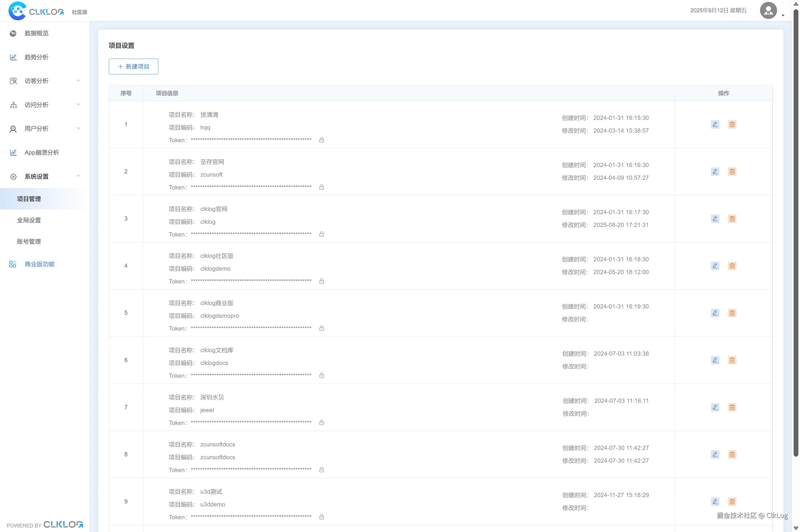Edit the 深圳水贝 project
Image resolution: width=800 pixels, height=532 pixels.
[715, 407]
